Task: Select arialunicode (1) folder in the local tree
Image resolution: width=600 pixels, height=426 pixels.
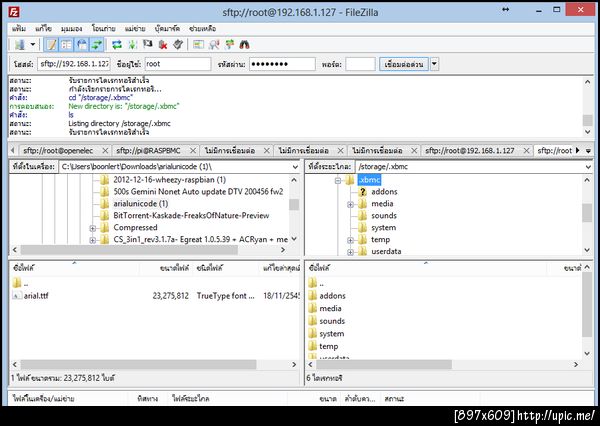Action: tap(140, 204)
